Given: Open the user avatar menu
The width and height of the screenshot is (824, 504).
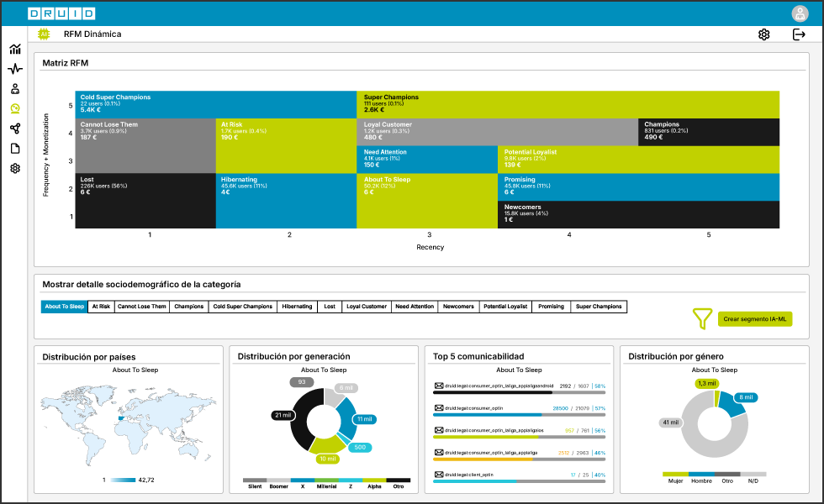Looking at the screenshot, I should tap(800, 13).
